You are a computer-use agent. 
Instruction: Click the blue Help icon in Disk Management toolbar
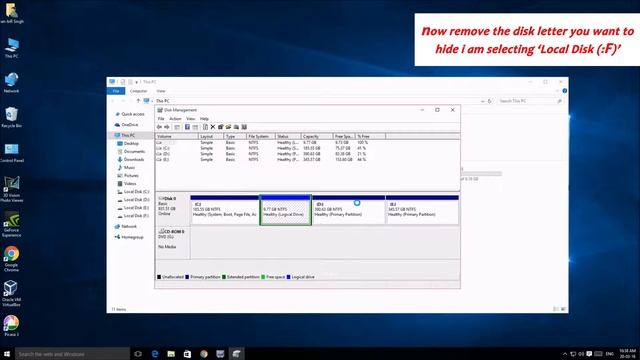tap(187, 127)
